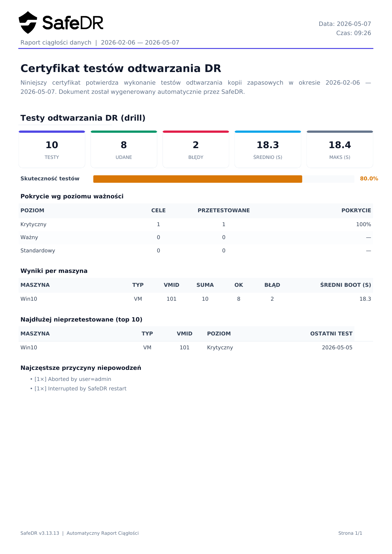Click the SafeDR brand name text
This screenshot has width=392, height=554.
[73, 23]
